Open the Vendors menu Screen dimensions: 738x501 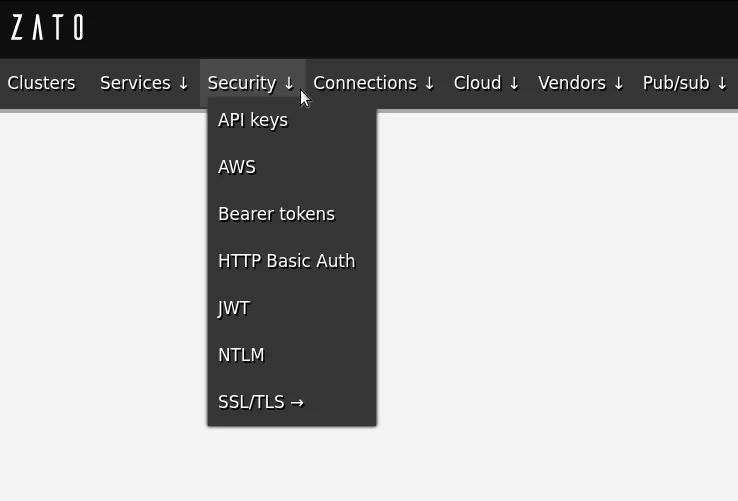pos(581,83)
